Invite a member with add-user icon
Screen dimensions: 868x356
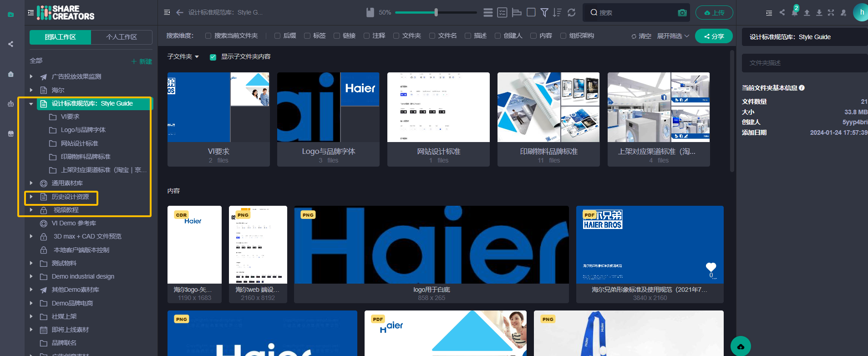coord(843,12)
